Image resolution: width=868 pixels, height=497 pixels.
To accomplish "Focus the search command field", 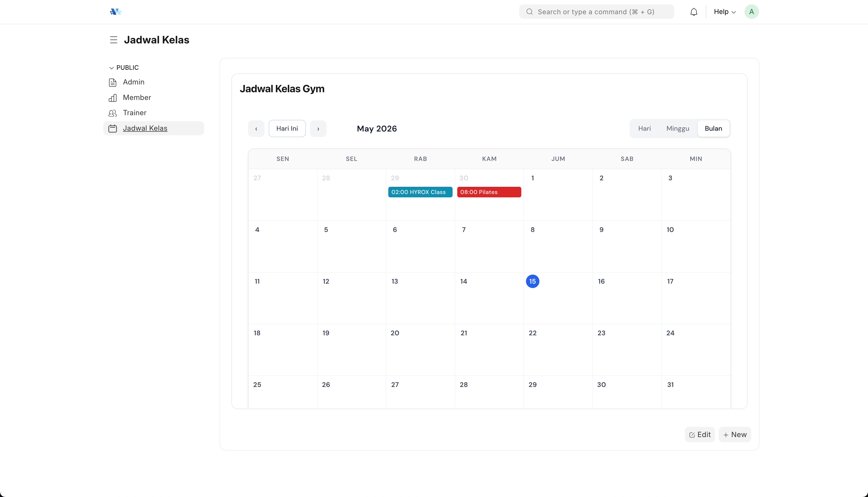I will 596,12.
